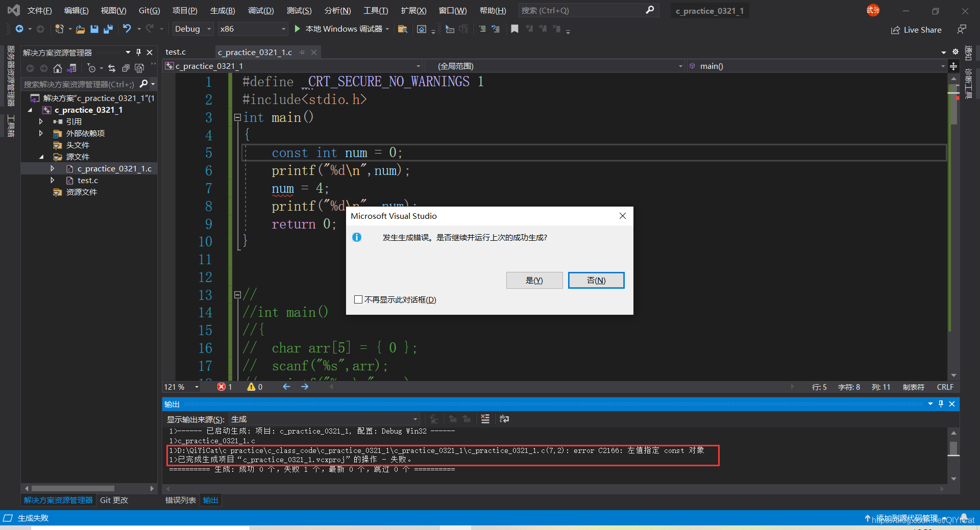Screen dimensions: 980x530
Task: Click the 是(Y) button in dialog
Action: pos(534,281)
